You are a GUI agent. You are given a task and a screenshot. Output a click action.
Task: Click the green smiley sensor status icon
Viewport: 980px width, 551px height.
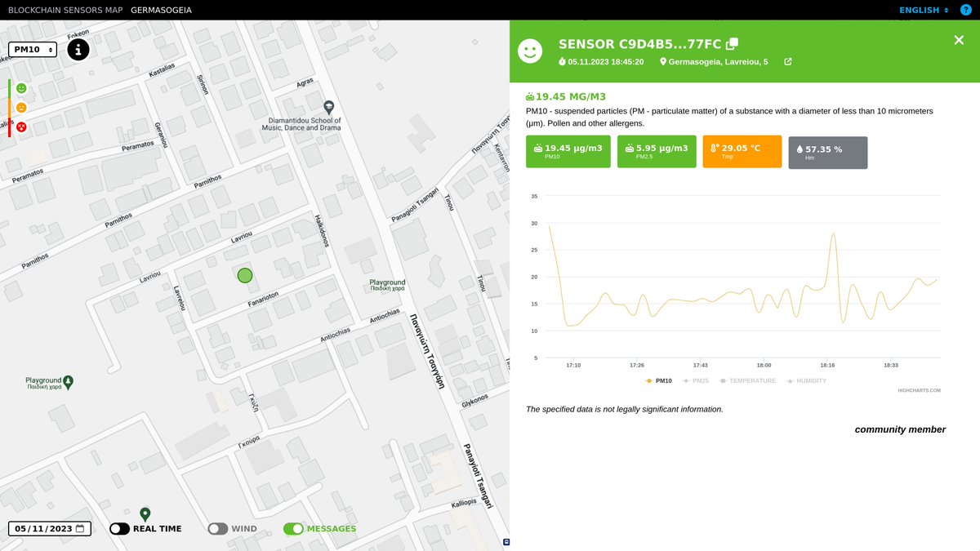coord(530,51)
